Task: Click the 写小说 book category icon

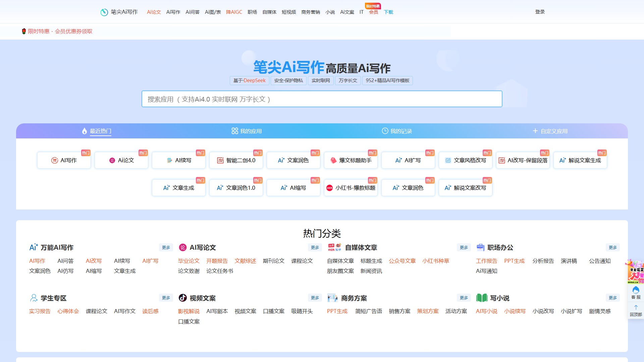Action: pos(482,298)
